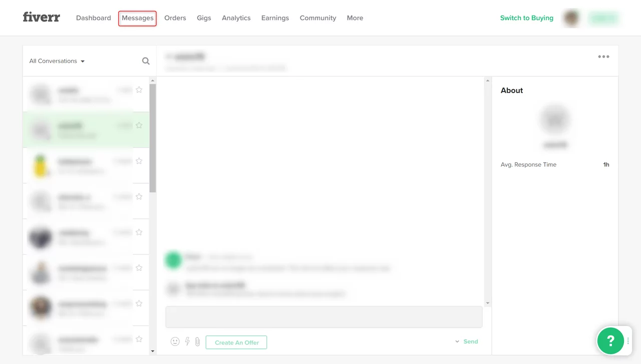
Task: Open the green question mark help button
Action: (610, 340)
